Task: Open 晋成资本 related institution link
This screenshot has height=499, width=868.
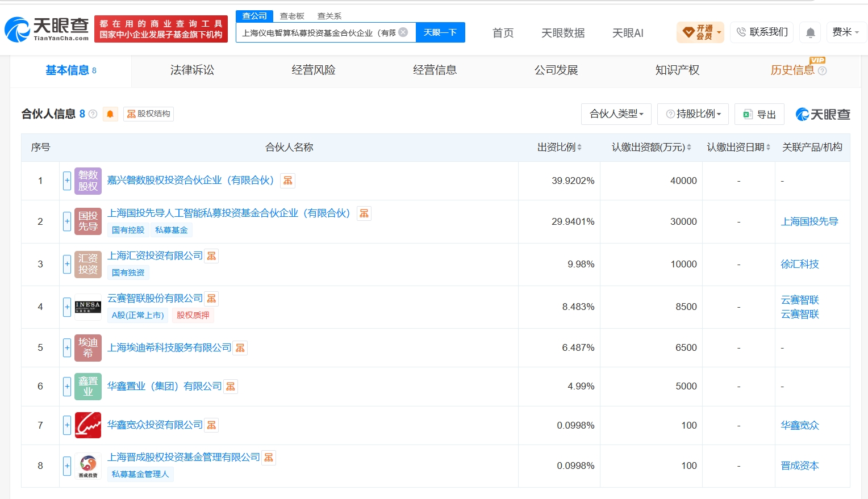Action: coord(800,466)
